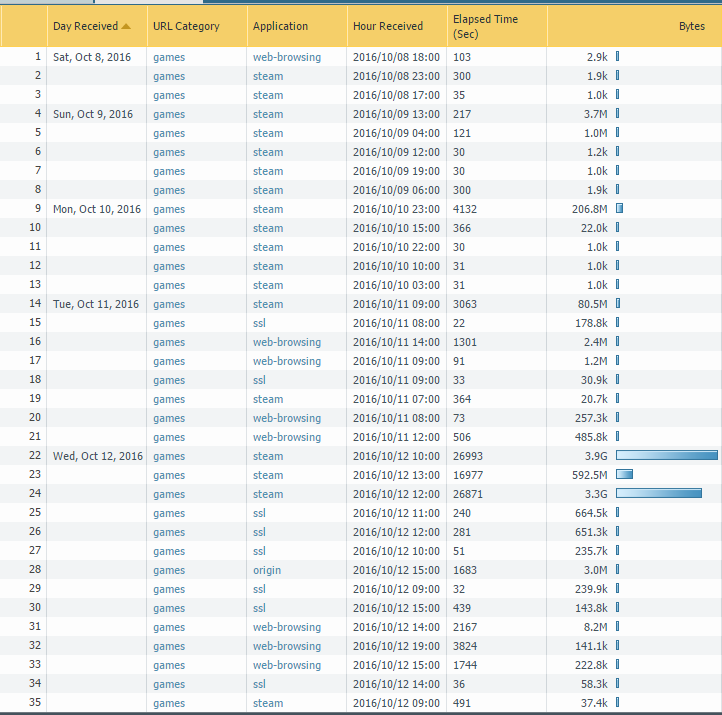Viewport: 722px width, 715px height.
Task: Click the games link in row 9
Action: pyautogui.click(x=169, y=209)
